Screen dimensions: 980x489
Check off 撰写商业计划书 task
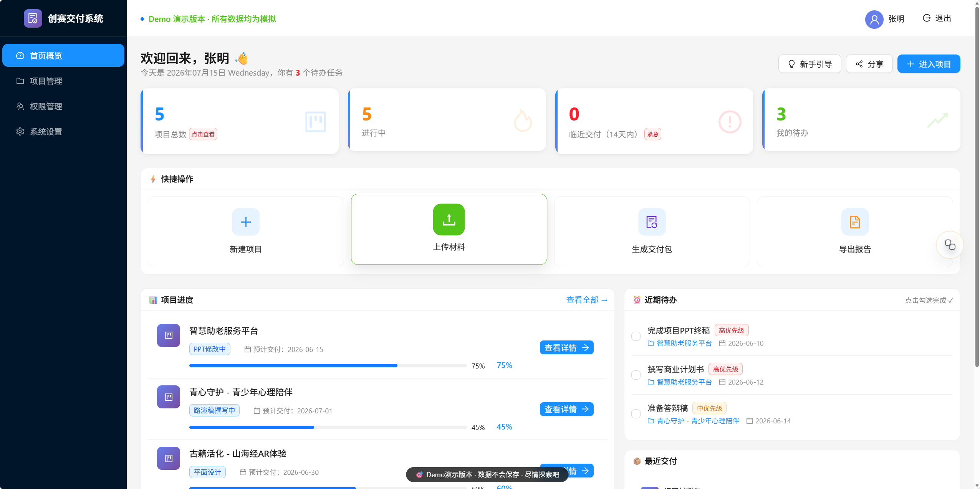coord(636,375)
